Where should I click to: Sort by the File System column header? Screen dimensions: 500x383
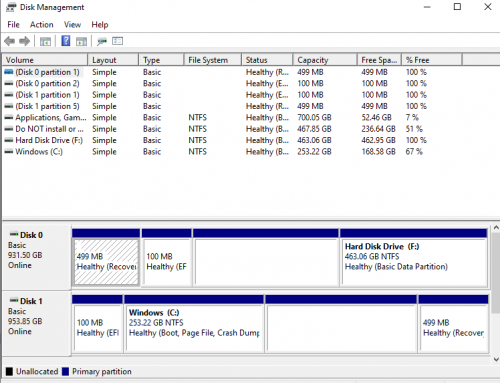213,60
